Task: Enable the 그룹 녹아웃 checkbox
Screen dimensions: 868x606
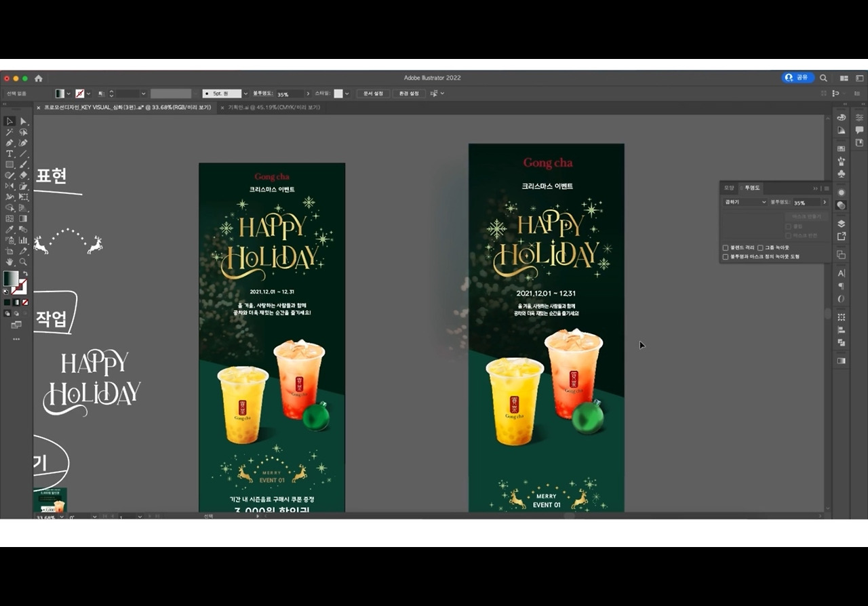Action: point(760,248)
